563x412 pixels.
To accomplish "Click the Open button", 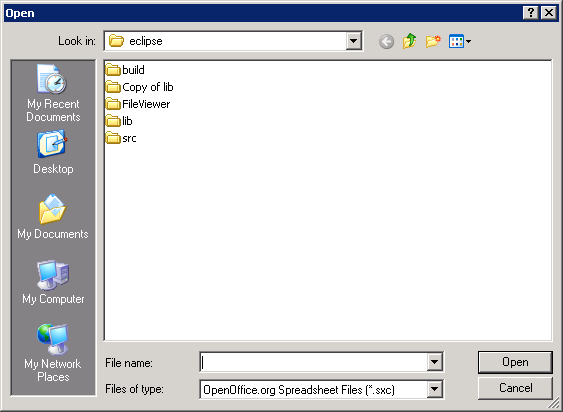I will (515, 362).
